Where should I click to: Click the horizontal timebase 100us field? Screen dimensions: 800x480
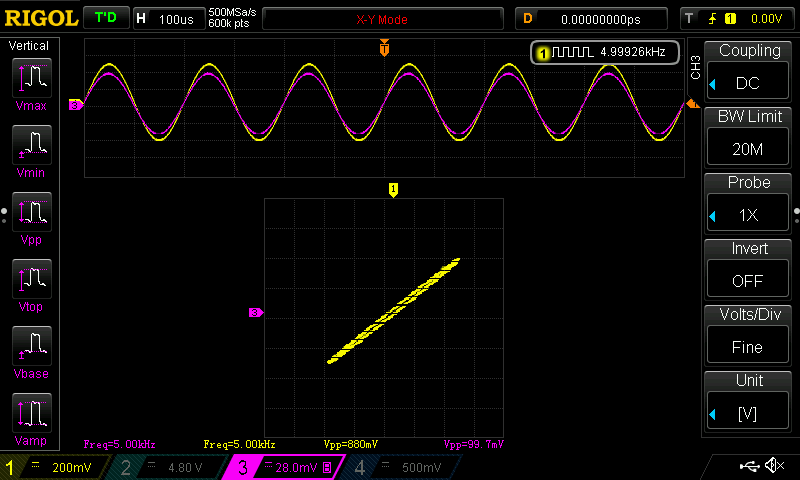(x=169, y=19)
